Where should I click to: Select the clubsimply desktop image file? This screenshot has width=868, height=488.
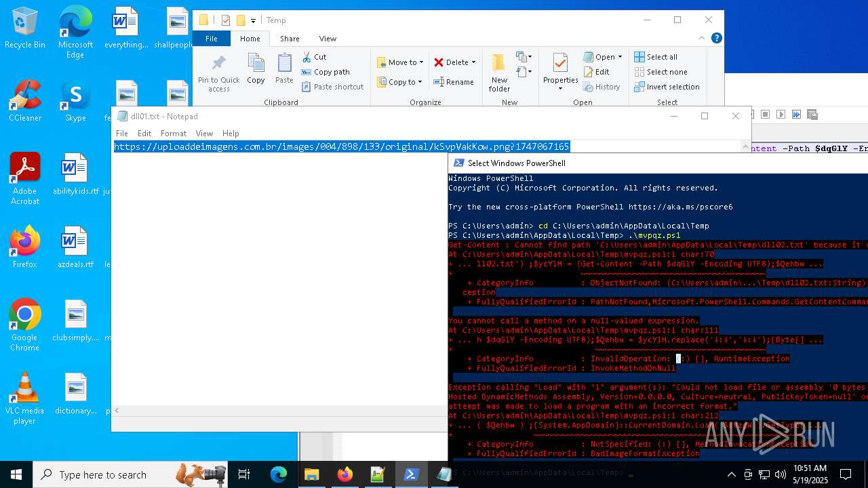[75, 321]
